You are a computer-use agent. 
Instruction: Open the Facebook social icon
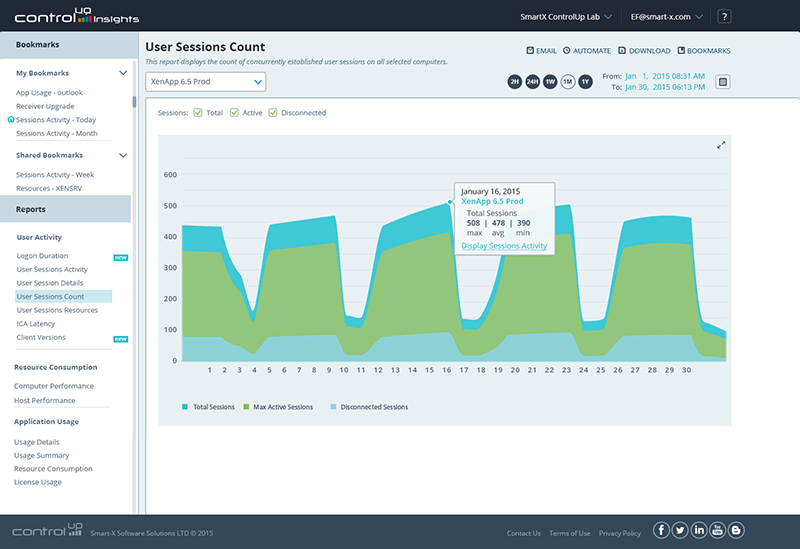(661, 530)
